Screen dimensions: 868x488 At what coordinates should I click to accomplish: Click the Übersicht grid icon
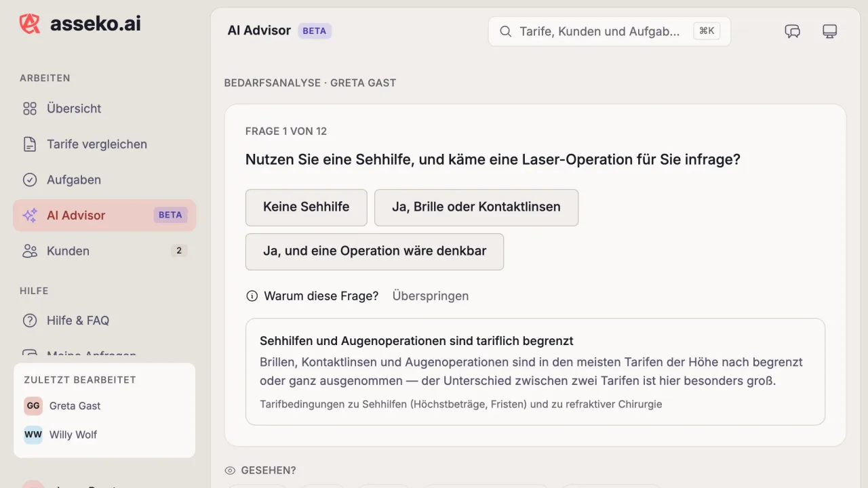coord(30,108)
